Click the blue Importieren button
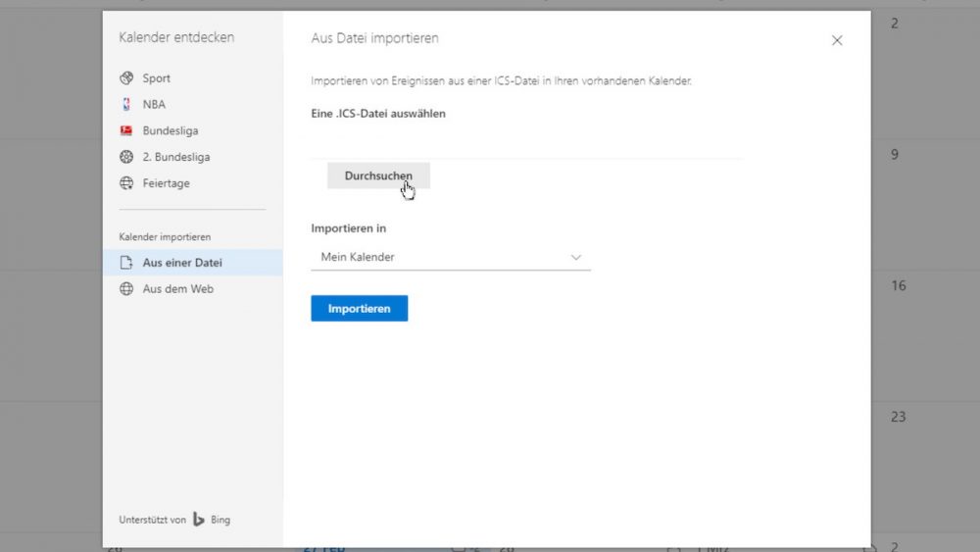980x552 pixels. click(x=360, y=308)
